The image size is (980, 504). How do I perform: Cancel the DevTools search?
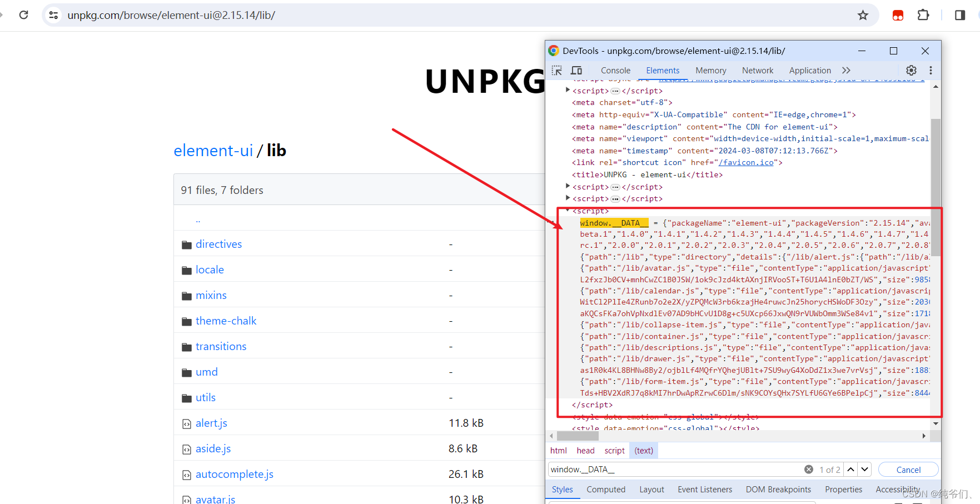click(x=908, y=470)
